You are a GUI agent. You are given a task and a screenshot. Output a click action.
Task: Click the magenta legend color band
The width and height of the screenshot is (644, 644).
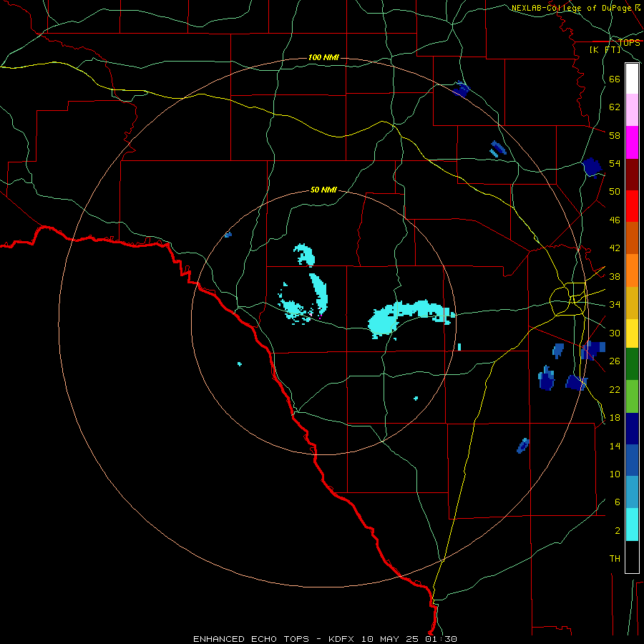[632, 142]
